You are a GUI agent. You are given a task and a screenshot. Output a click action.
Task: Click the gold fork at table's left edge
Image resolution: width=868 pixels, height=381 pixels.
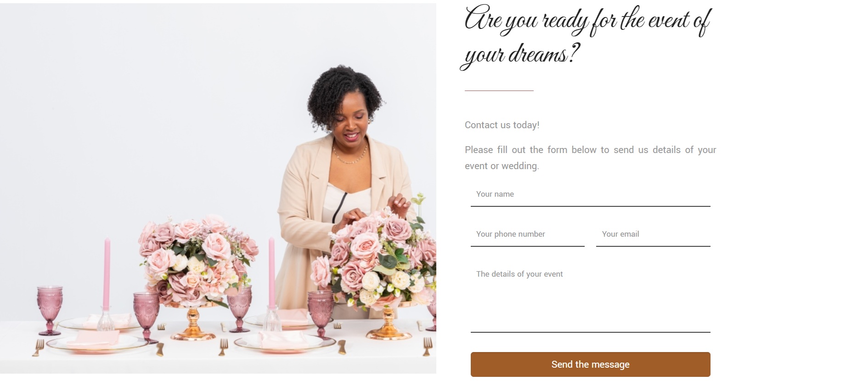(39, 348)
